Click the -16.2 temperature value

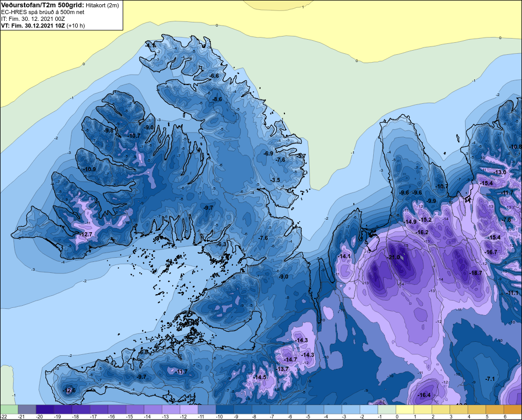(422, 232)
